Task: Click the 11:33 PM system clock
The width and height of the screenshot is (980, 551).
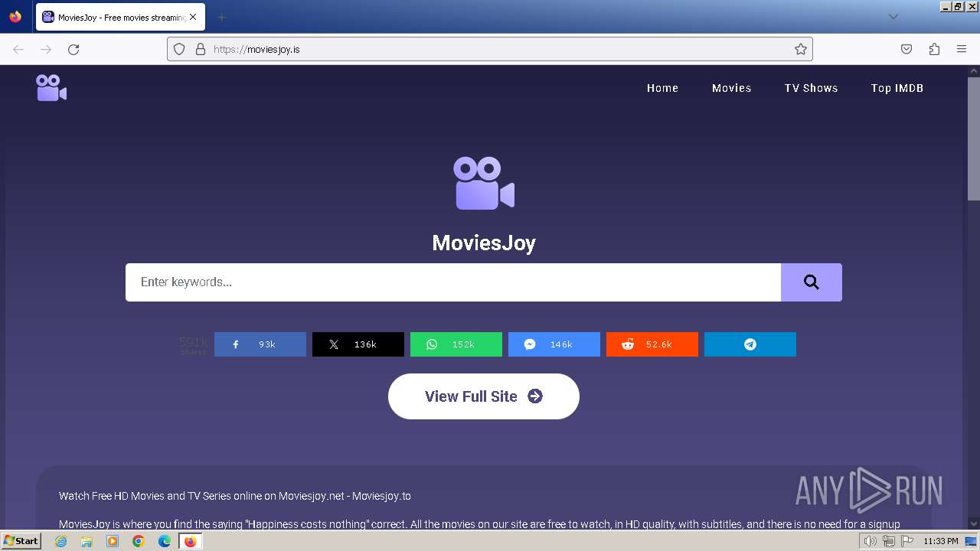Action: click(x=941, y=541)
